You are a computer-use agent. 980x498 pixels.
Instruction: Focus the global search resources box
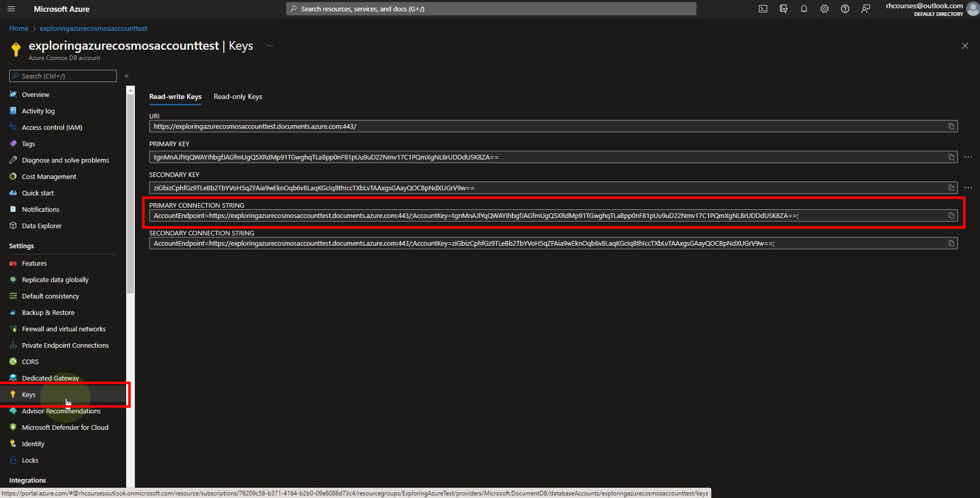tap(491, 9)
